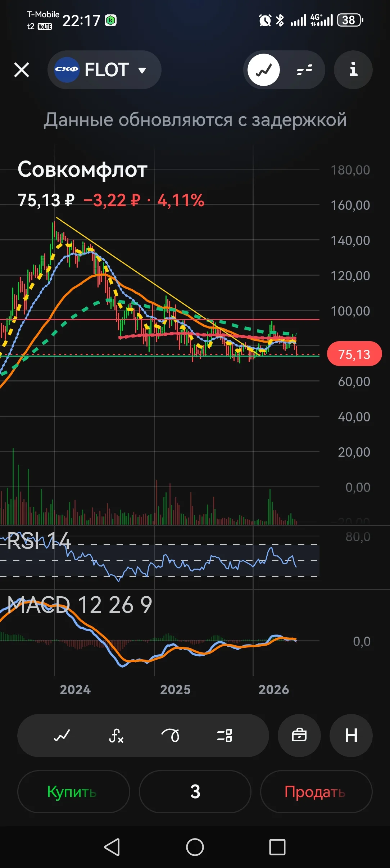Tap the Продать sell button

point(316,791)
